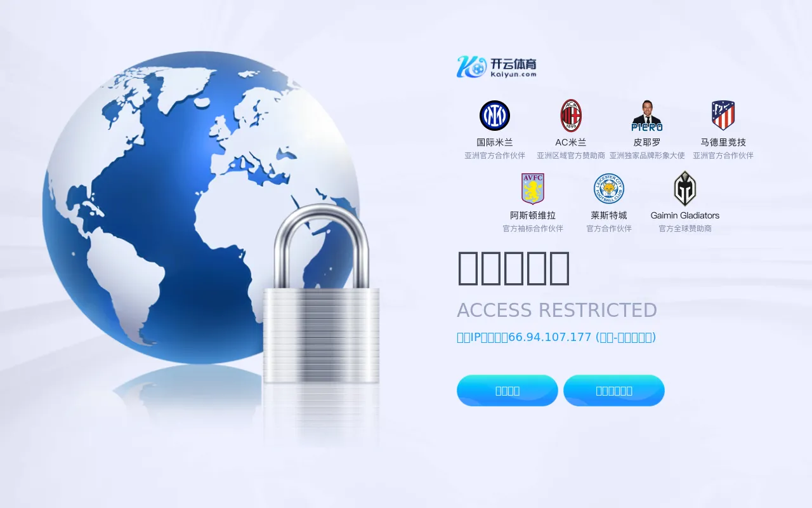Viewport: 812px width, 508px height.
Task: Click the 皮耶罗 ambassador label
Action: (x=647, y=142)
